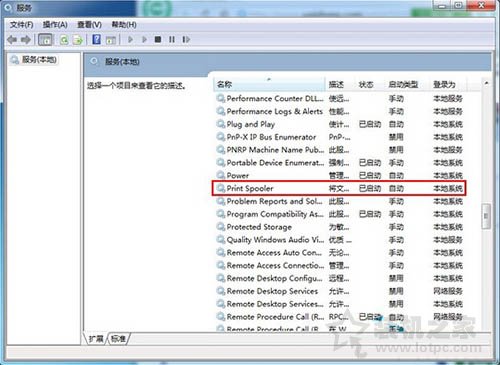500x365 pixels.
Task: Open the Help question-mark toolbar icon
Action: [96, 40]
